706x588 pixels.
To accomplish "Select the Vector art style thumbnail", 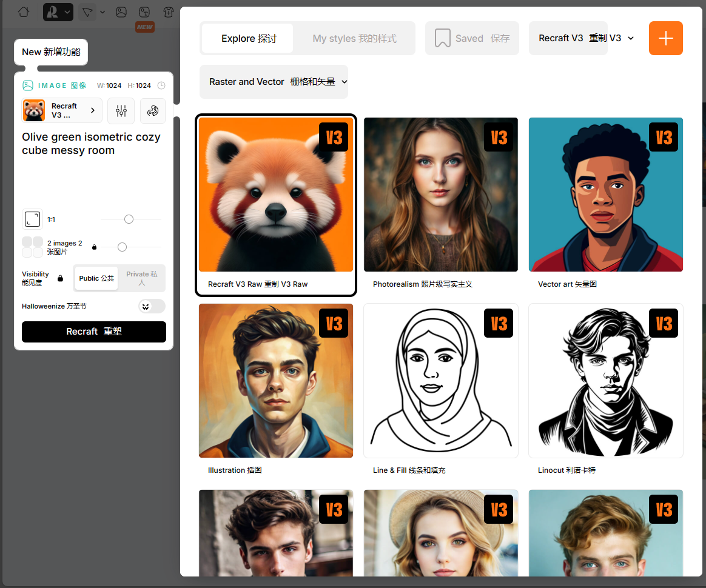I will click(605, 195).
